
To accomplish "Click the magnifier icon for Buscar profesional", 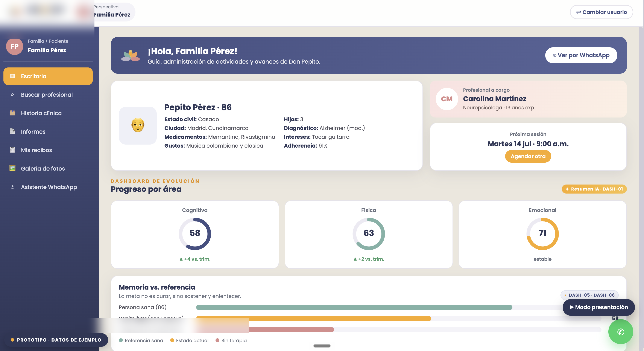I will pos(12,95).
